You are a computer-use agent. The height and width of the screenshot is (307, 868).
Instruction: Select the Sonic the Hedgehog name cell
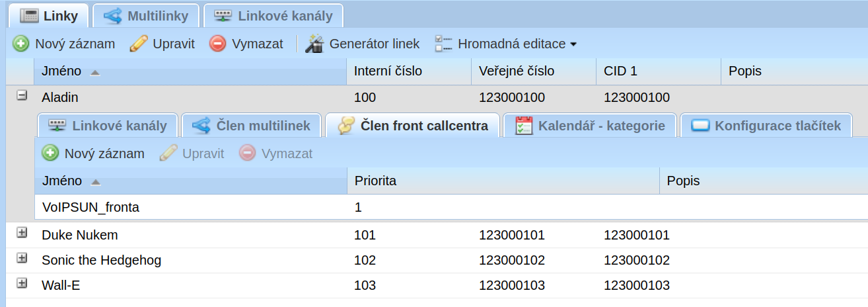(101, 260)
